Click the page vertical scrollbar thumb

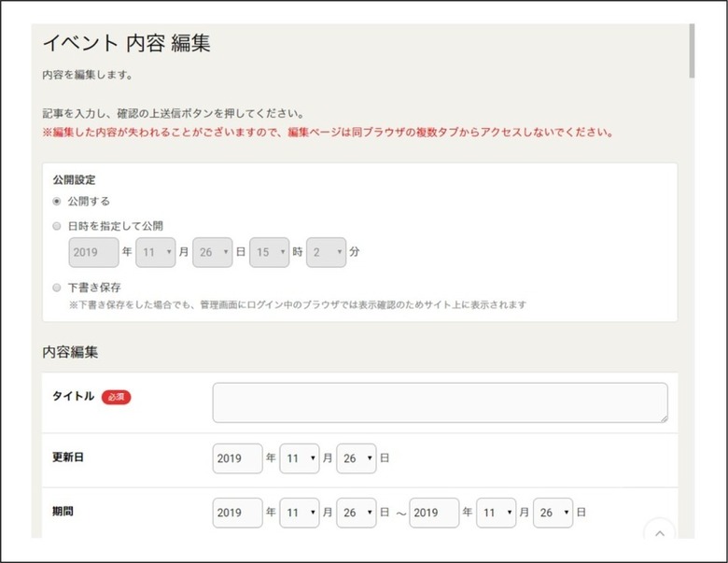[x=692, y=51]
